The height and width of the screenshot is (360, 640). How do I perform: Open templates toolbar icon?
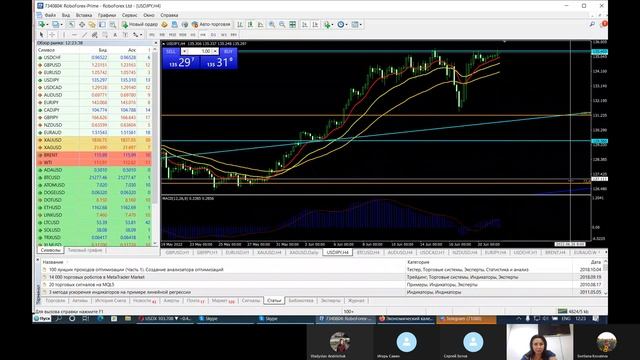(355, 24)
